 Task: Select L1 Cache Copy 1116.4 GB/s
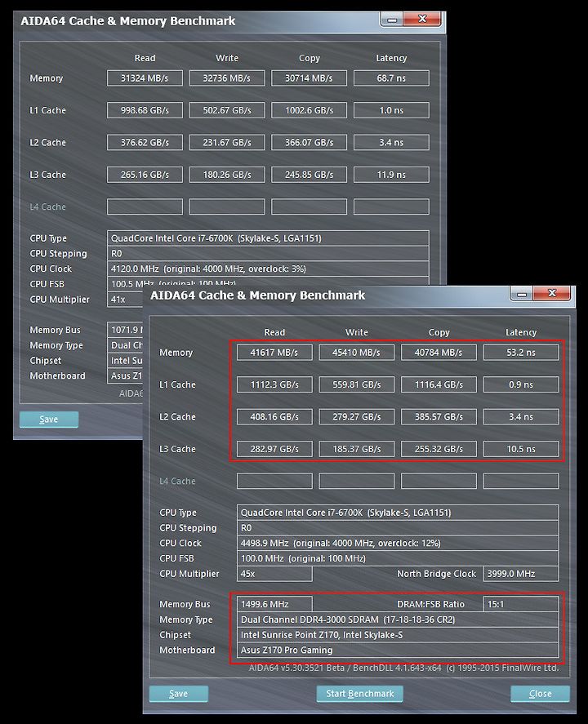439,384
